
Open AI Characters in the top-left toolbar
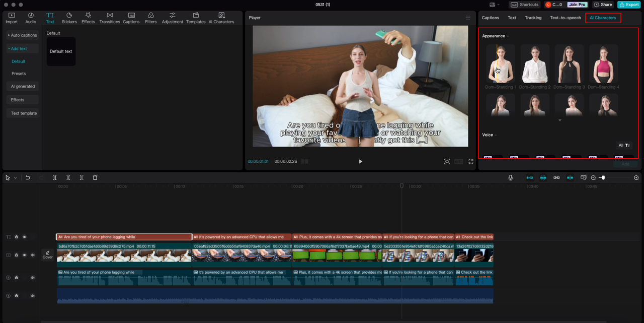coord(221,18)
